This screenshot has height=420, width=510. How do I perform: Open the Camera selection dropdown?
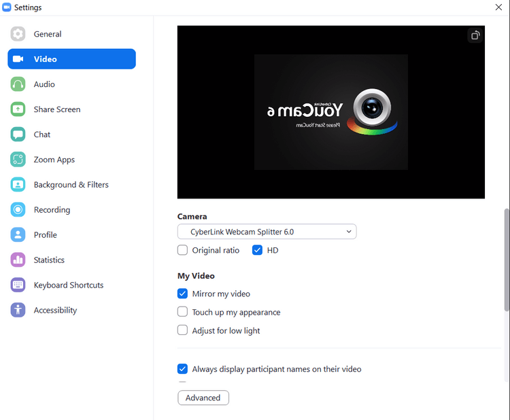click(267, 232)
